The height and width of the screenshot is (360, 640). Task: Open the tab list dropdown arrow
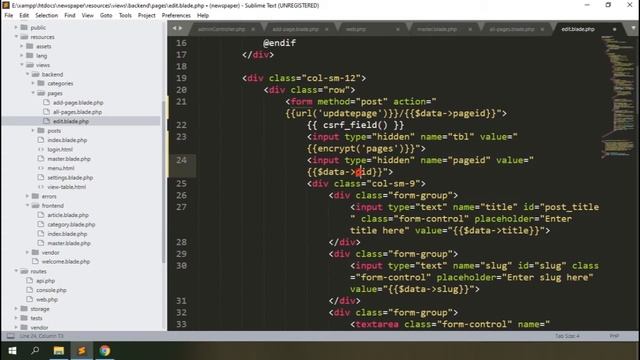(x=633, y=29)
